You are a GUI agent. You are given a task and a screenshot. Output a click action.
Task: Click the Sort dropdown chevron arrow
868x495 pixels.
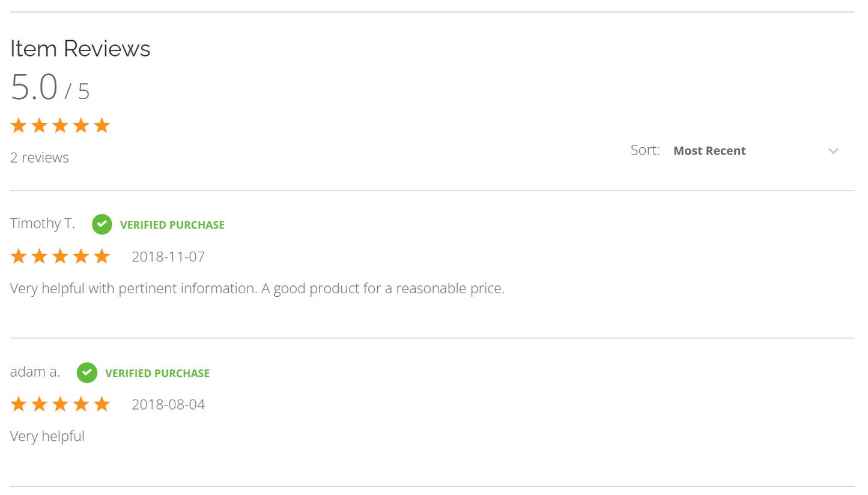(x=833, y=151)
